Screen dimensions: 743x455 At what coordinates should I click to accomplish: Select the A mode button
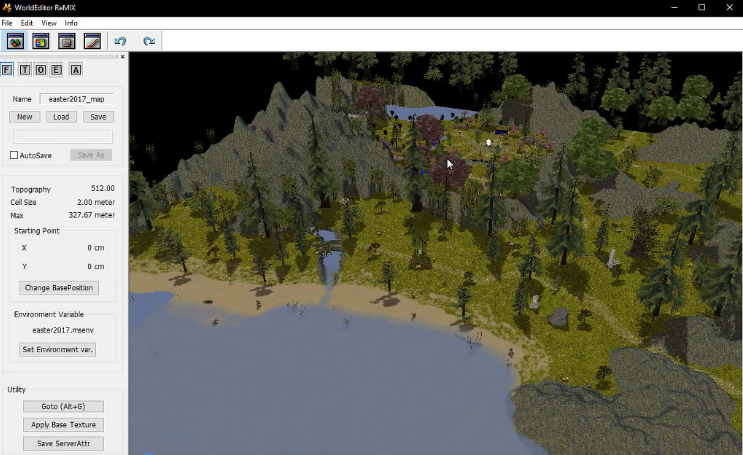tap(76, 70)
